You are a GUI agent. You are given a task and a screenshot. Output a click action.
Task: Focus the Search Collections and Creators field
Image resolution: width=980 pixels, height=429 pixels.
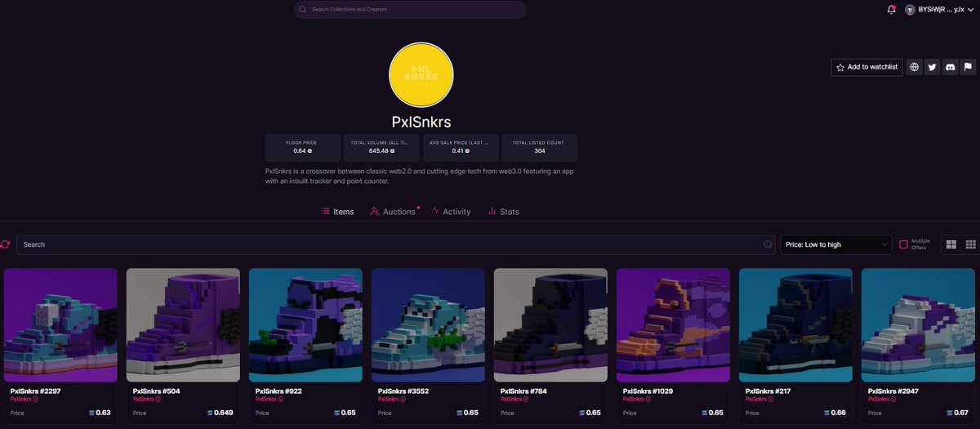[x=410, y=10]
